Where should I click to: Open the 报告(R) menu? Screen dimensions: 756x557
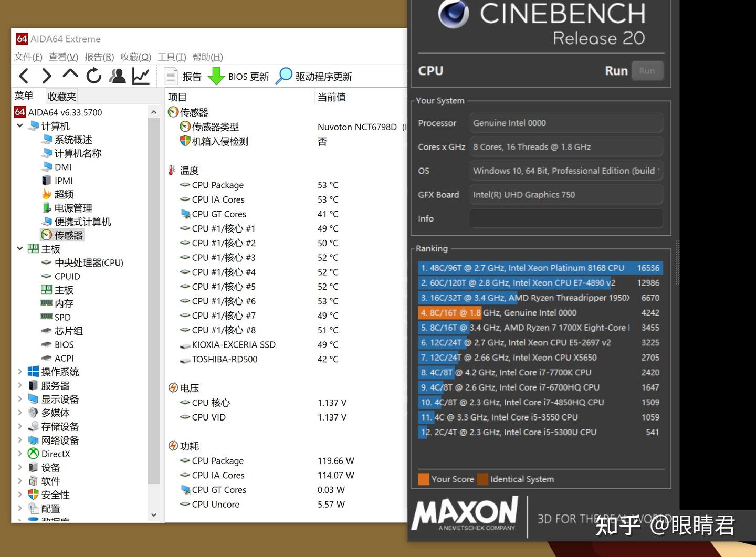tap(99, 57)
